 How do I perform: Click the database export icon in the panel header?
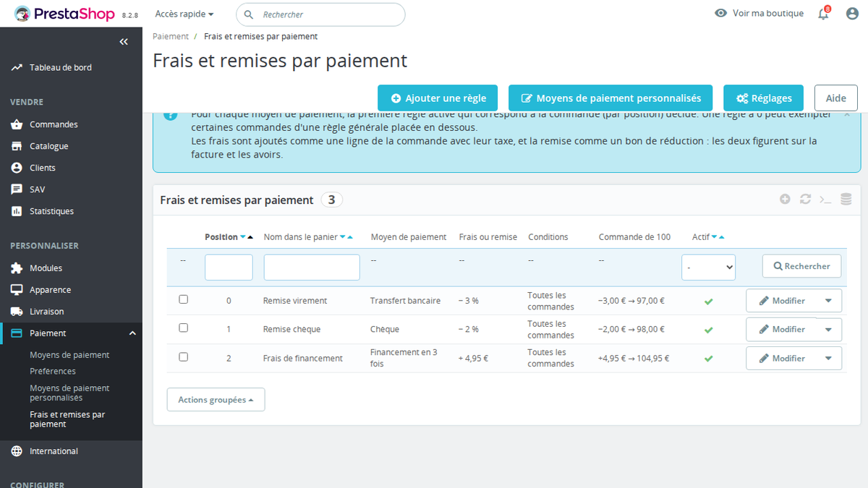(846, 199)
